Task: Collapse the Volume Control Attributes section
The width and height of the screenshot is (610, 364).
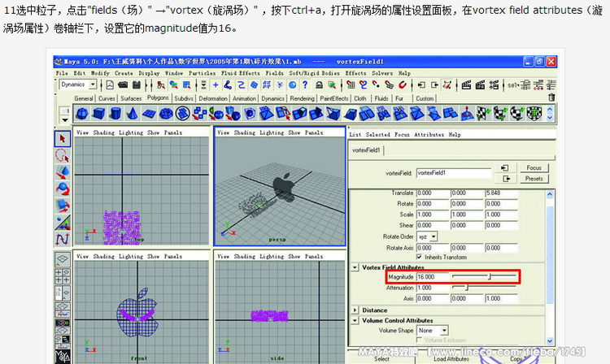Action: pyautogui.click(x=355, y=320)
